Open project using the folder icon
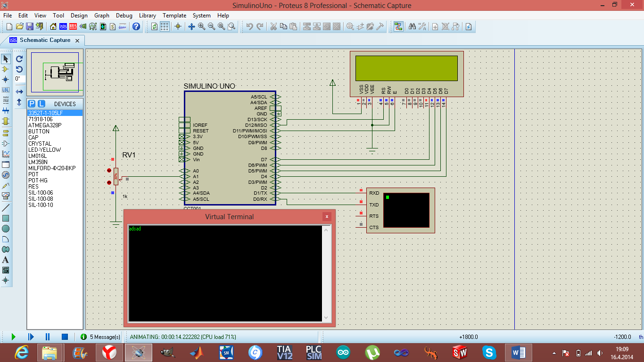The width and height of the screenshot is (644, 362). tap(20, 26)
